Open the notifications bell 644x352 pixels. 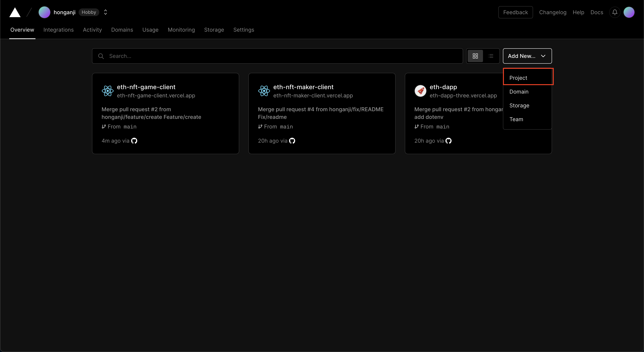(615, 12)
